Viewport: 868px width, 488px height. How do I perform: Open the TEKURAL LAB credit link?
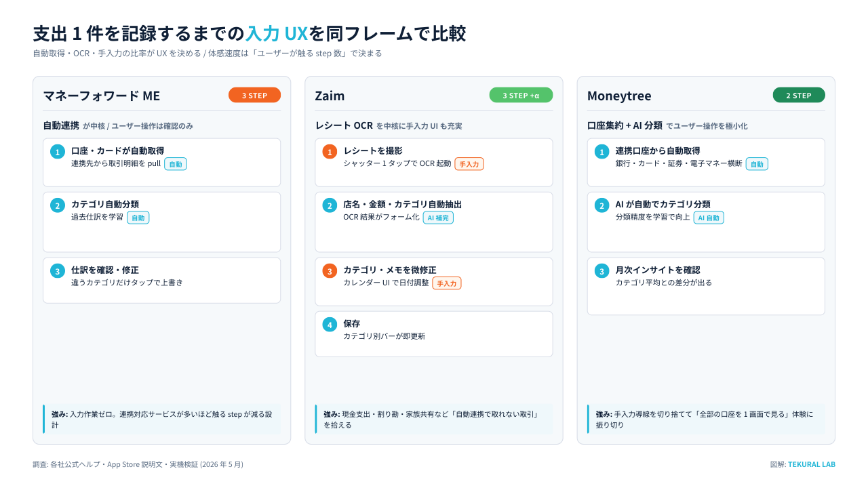click(x=812, y=464)
